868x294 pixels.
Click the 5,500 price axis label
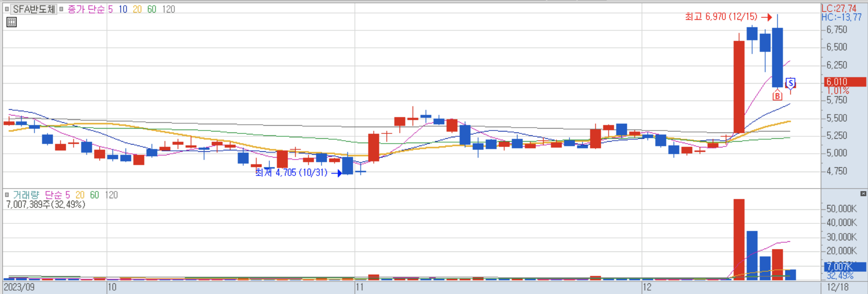[x=837, y=118]
